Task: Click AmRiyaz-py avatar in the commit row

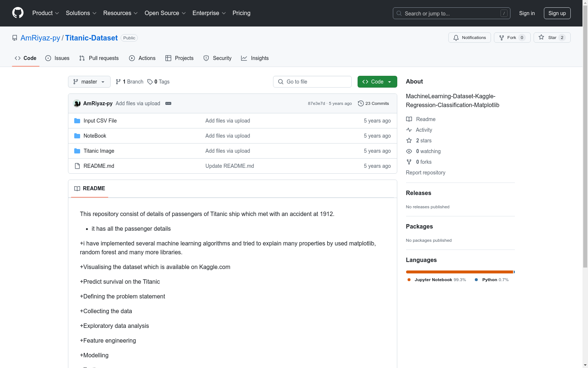Action: point(77,103)
